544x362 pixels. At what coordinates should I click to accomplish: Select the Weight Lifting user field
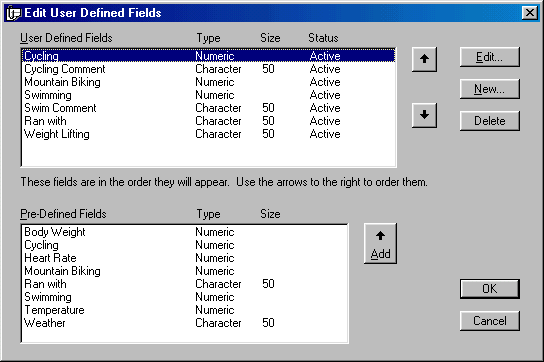[208, 134]
